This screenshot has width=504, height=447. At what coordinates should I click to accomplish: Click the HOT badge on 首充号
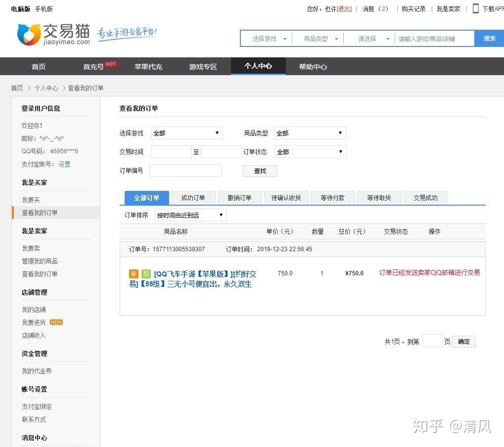click(x=111, y=64)
